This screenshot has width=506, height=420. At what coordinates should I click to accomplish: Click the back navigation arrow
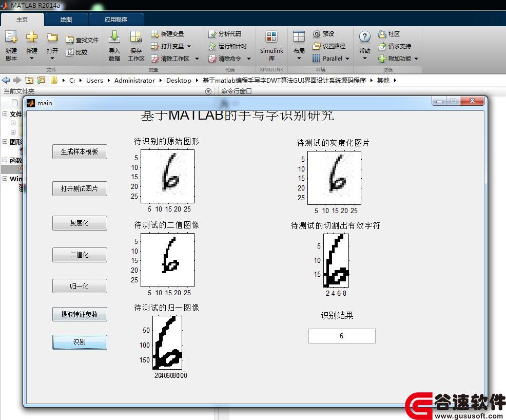click(x=6, y=80)
